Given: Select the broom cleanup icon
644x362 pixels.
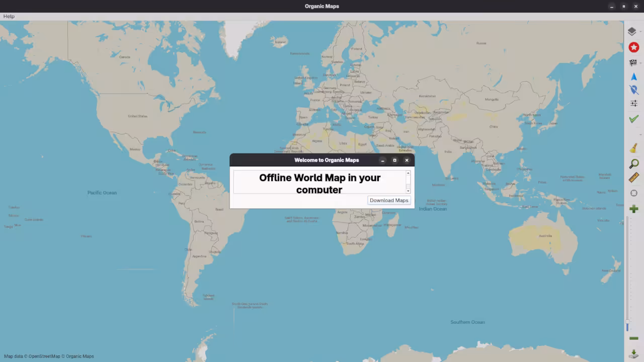Looking at the screenshot, I should (634, 148).
